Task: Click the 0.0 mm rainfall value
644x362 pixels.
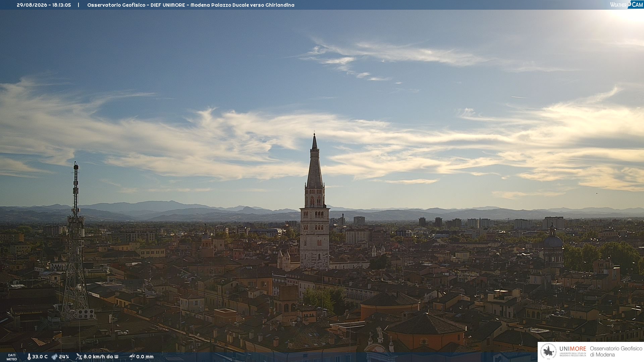Action: tap(145, 357)
